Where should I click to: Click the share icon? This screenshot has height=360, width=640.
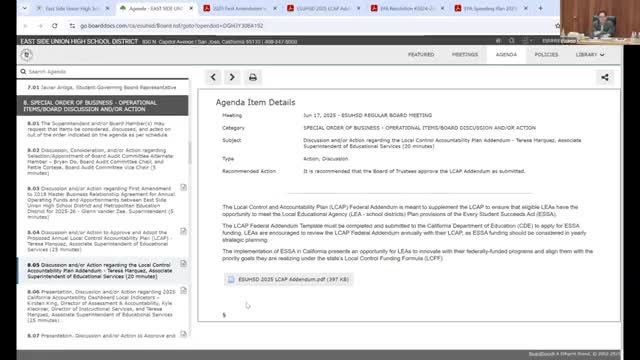[x=604, y=77]
